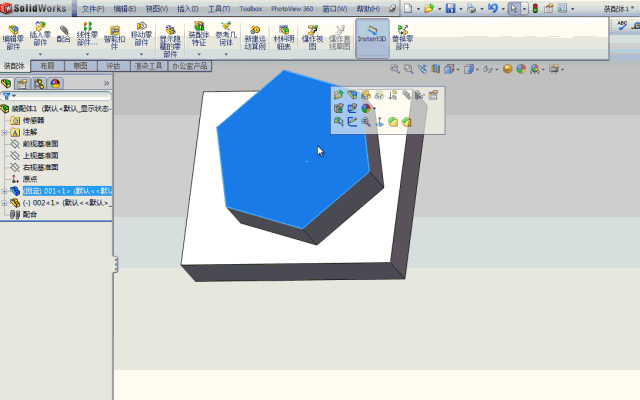Viewport: 640px width, 400px height.
Task: Switch to DisplayManager panel tab
Action: click(x=55, y=84)
